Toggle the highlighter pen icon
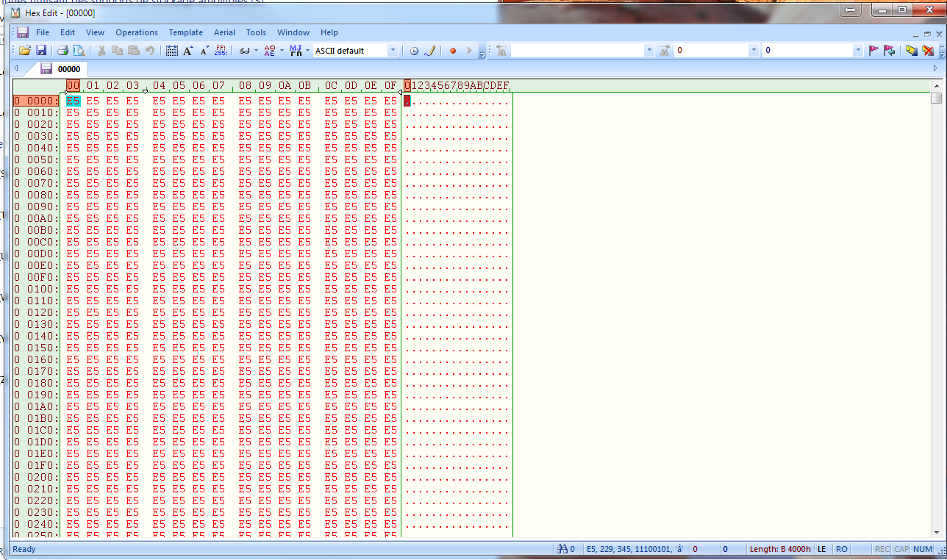 (430, 51)
